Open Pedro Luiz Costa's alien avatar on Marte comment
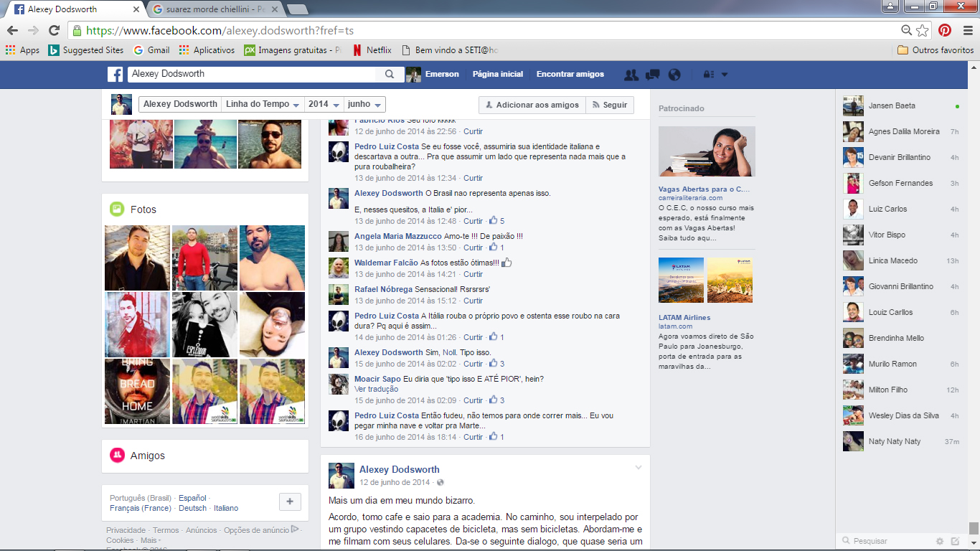 pyautogui.click(x=339, y=420)
